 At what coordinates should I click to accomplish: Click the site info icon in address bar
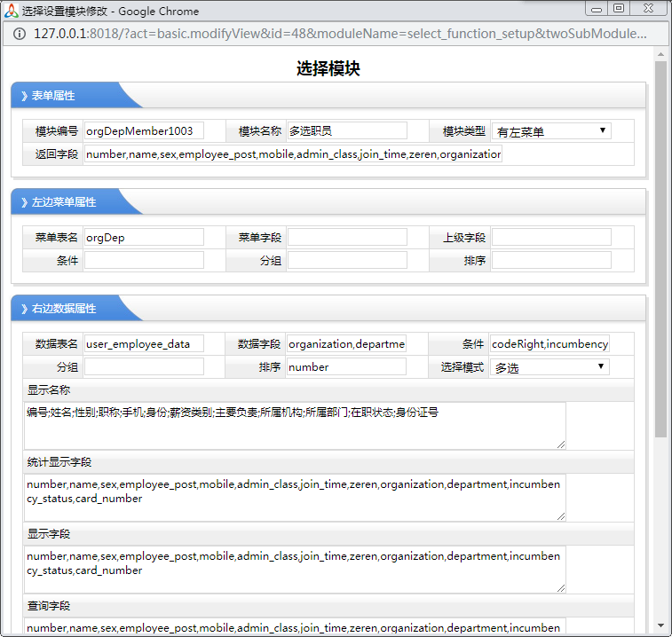19,34
